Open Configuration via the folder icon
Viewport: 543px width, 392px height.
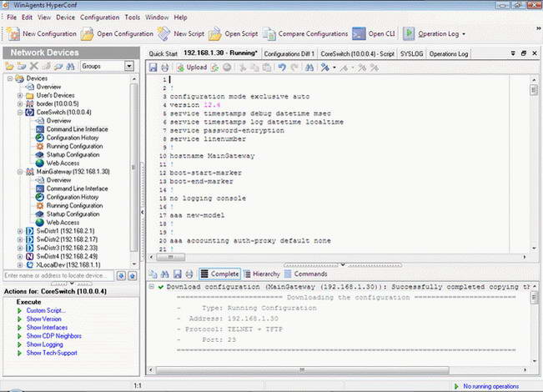tap(88, 33)
